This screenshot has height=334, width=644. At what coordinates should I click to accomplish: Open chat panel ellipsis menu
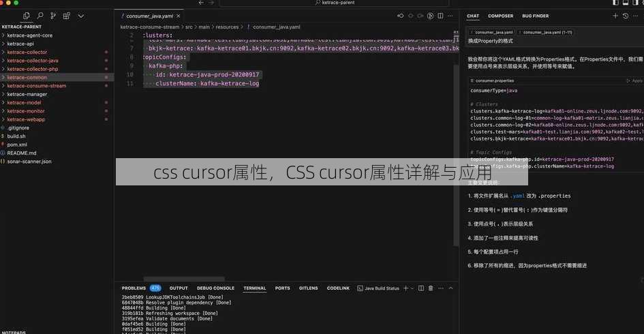pos(635,16)
